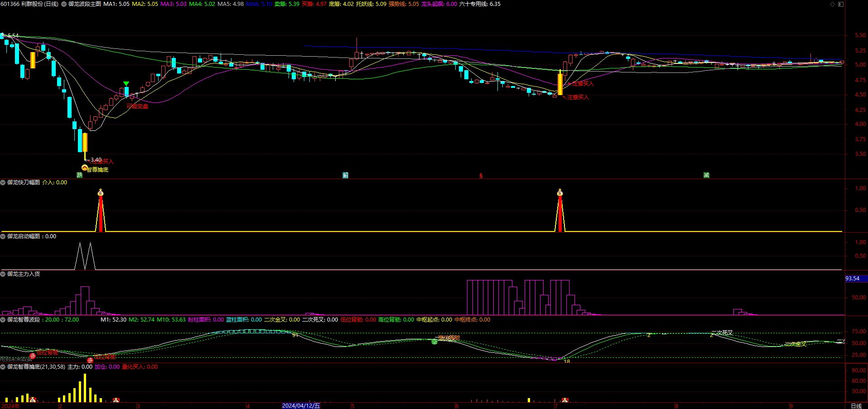The image size is (868, 409).
Task: Click the 量化买入: 0.00 label
Action: pyautogui.click(x=140, y=367)
